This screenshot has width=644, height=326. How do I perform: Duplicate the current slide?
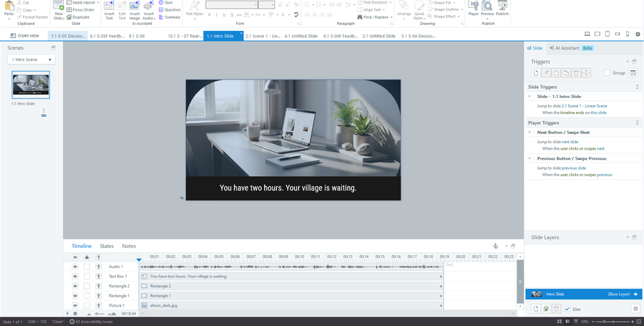77,17
